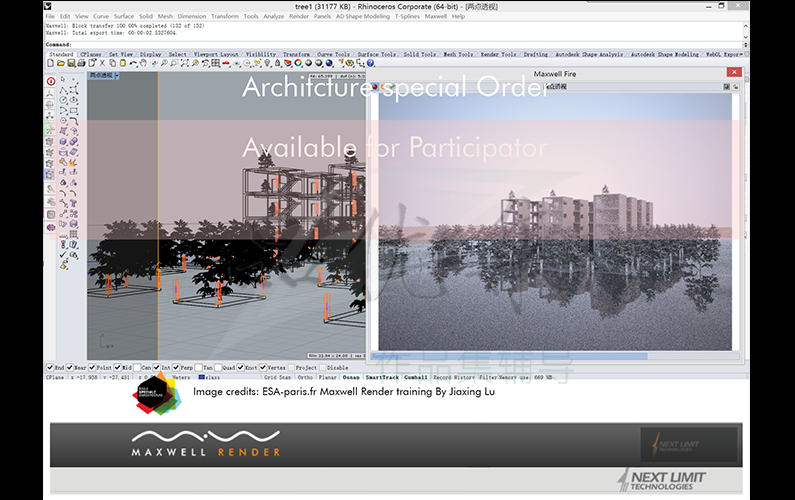Image resolution: width=795 pixels, height=500 pixels.
Task: Toggle Grid Snap in status bar
Action: tap(277, 377)
